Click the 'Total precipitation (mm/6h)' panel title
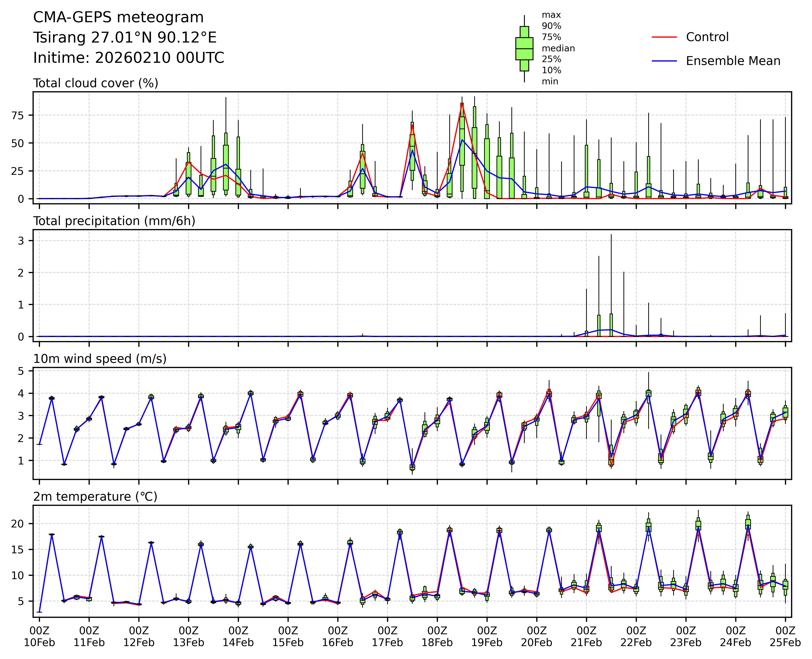 pos(114,221)
